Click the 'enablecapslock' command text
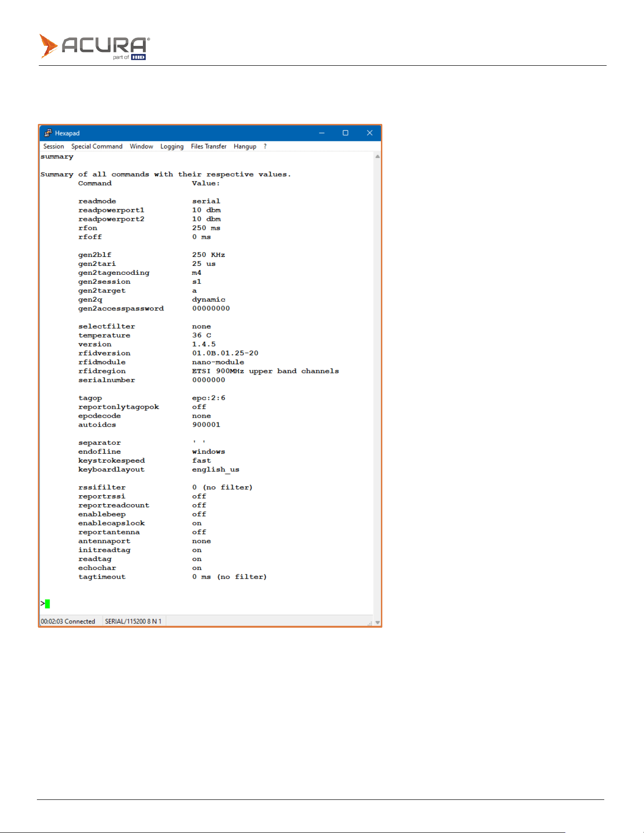 pyautogui.click(x=111, y=524)
